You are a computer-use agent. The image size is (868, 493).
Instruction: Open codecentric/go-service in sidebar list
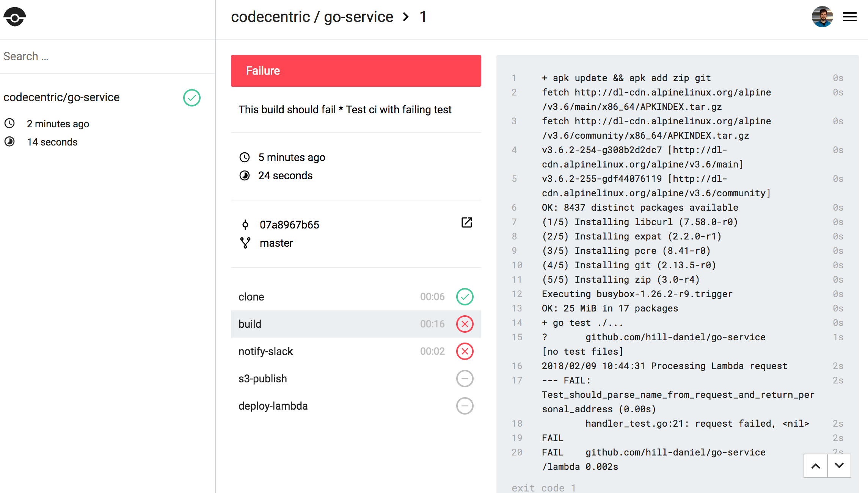(61, 97)
